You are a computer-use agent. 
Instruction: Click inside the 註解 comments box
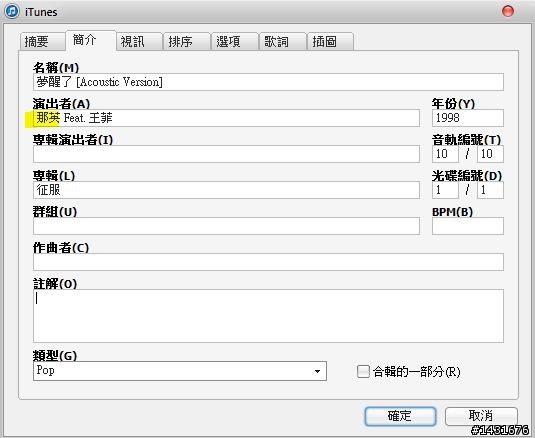click(x=268, y=316)
